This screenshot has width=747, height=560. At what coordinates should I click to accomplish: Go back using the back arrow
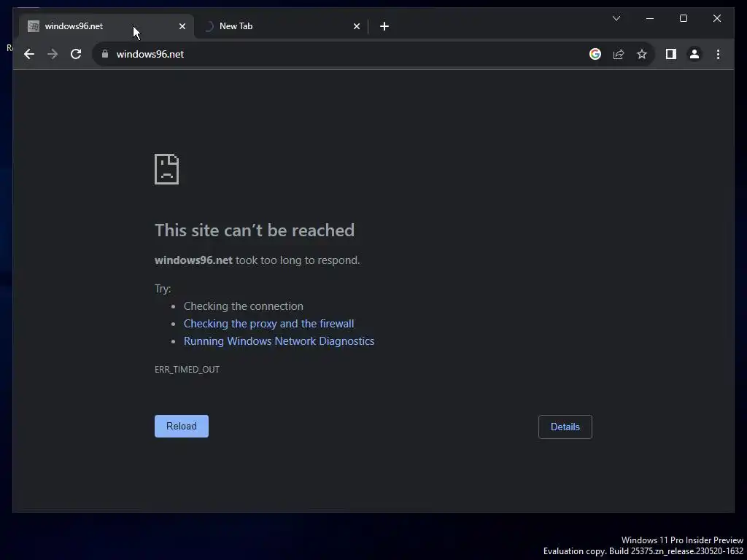click(29, 54)
